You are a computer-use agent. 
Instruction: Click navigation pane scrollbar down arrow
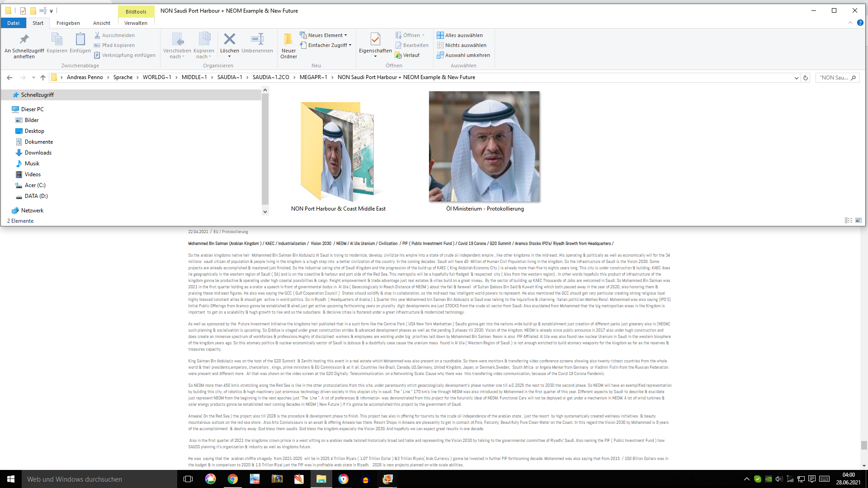pyautogui.click(x=265, y=211)
